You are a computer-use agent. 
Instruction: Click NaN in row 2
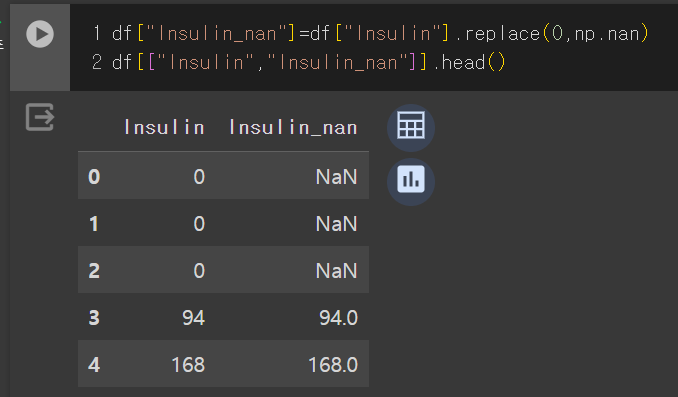point(336,271)
